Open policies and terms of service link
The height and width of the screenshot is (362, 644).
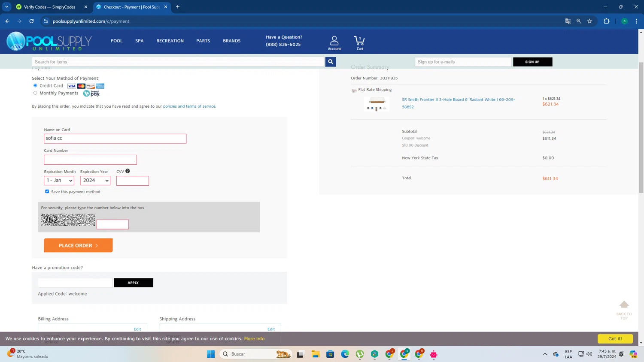tap(189, 106)
